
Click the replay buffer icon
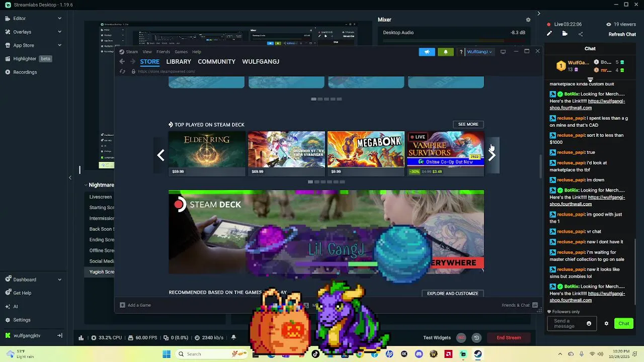coord(476,337)
